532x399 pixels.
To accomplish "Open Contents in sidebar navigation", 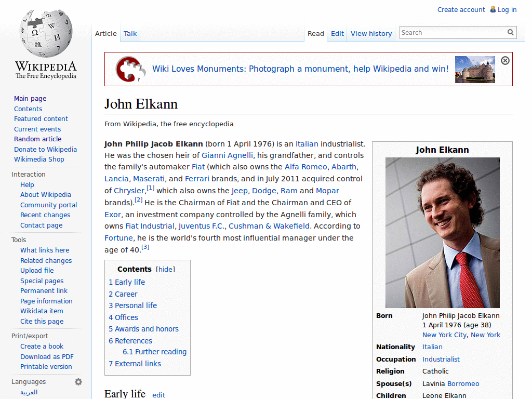I will coord(28,109).
